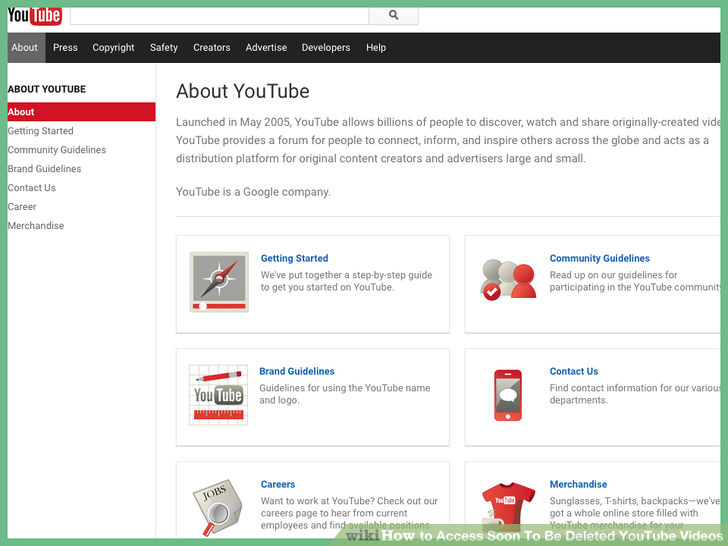
Task: Open the Copyright tab
Action: (x=113, y=47)
